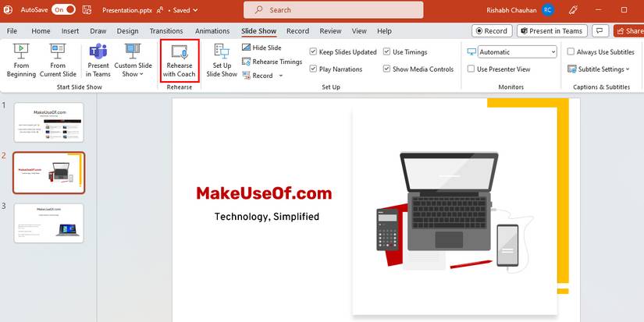Expand the Record dropdown arrow in Set Up
The width and height of the screenshot is (644, 322).
tap(281, 76)
